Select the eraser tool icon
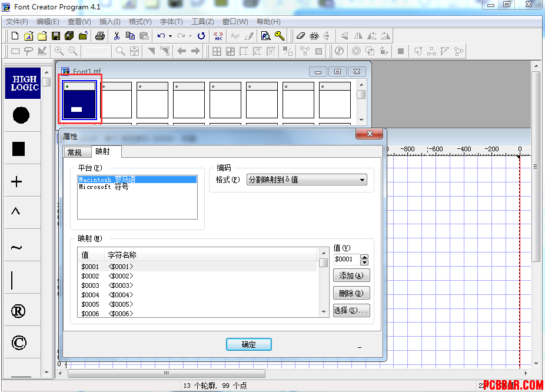Screen dimensions: 545x392 point(301,36)
